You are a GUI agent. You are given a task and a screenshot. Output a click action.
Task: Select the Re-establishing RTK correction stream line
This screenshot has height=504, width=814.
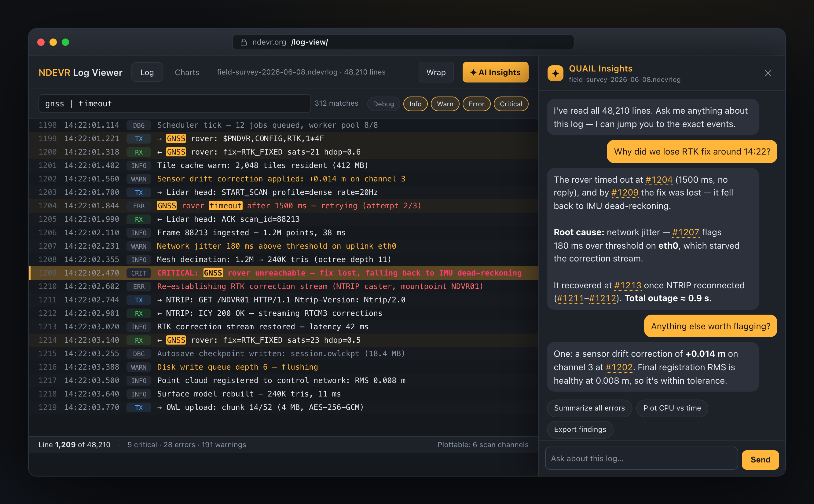click(x=283, y=287)
